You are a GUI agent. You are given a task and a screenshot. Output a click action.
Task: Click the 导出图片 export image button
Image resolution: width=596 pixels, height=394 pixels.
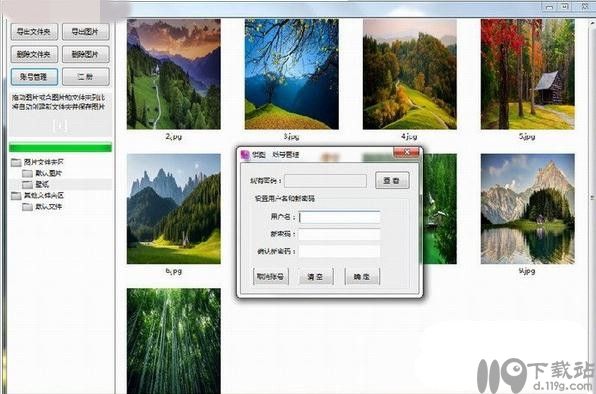86,32
